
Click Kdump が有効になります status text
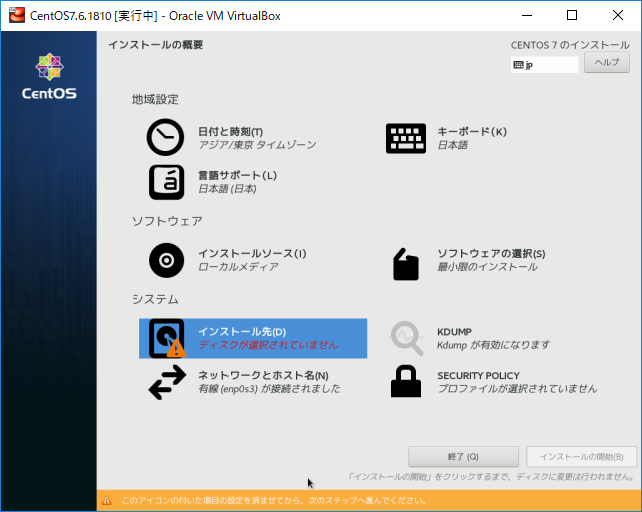[x=493, y=345]
